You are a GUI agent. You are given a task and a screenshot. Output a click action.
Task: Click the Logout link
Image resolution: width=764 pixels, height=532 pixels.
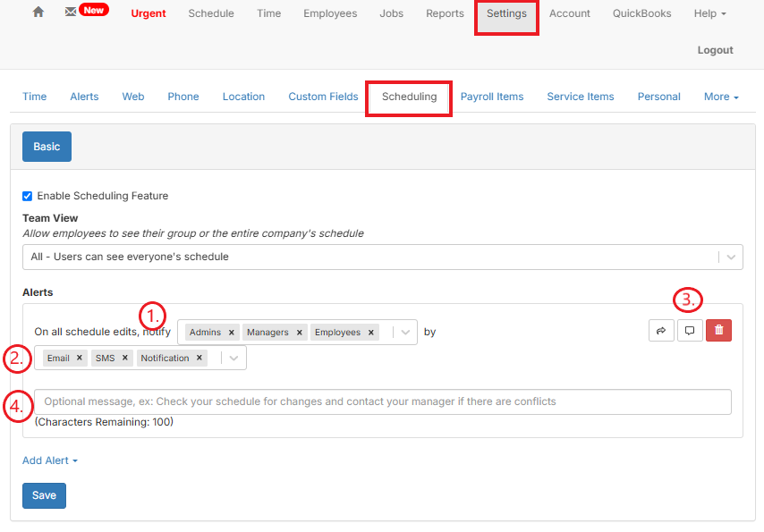(x=715, y=50)
